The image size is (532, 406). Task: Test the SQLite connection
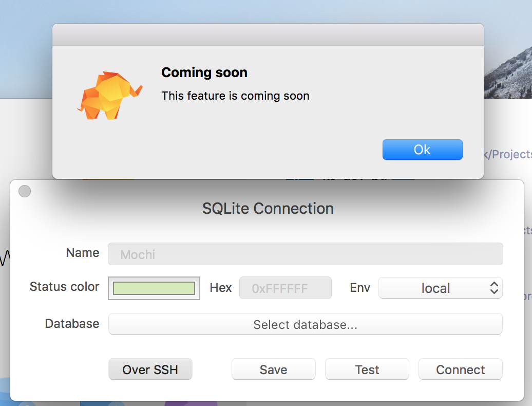367,370
